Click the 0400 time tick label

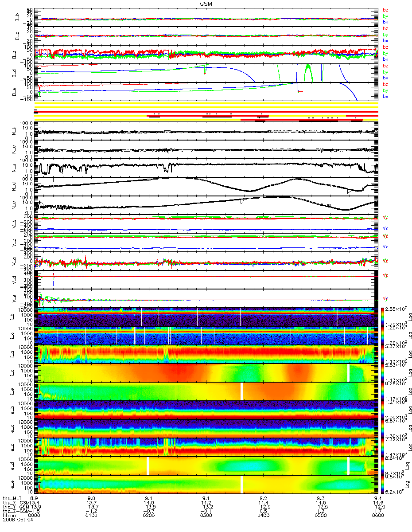tap(264, 516)
